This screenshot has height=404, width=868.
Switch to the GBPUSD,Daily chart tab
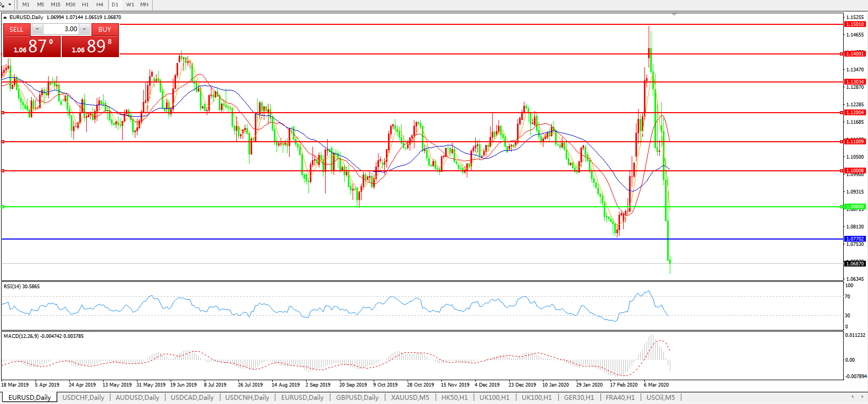pyautogui.click(x=357, y=397)
